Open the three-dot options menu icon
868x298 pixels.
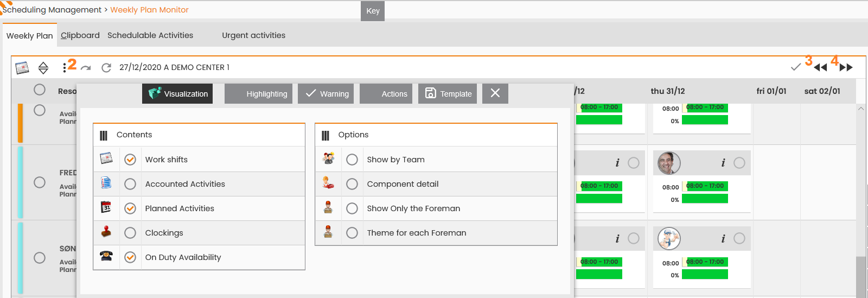tap(65, 67)
